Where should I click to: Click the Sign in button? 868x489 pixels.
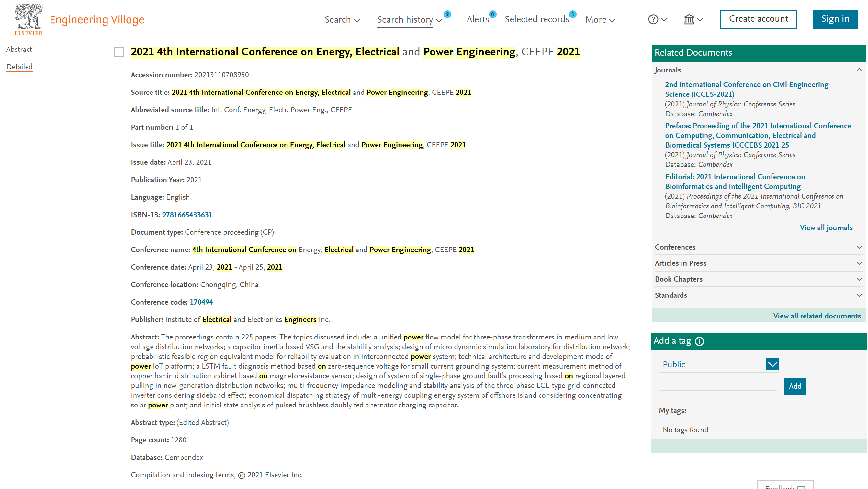835,19
